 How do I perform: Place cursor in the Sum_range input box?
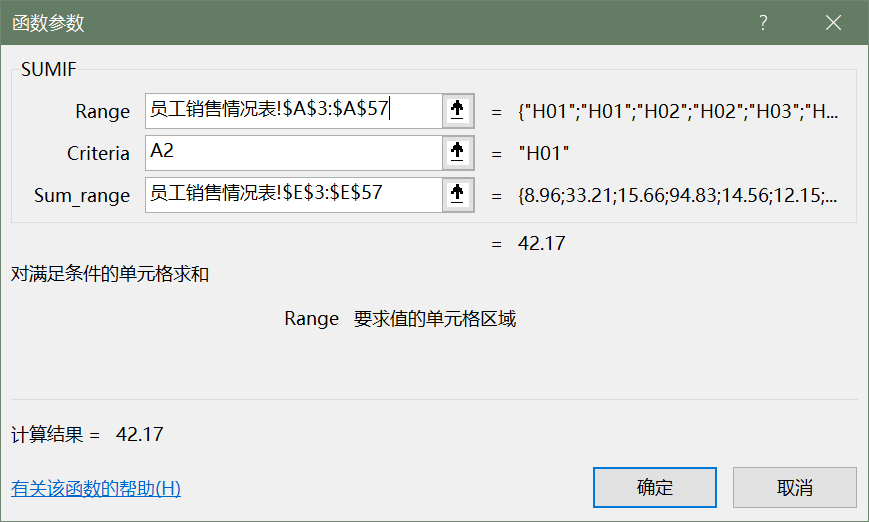(292, 194)
